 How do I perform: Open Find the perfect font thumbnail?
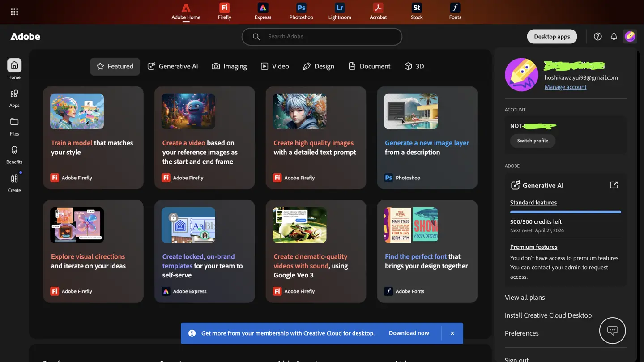(x=411, y=225)
